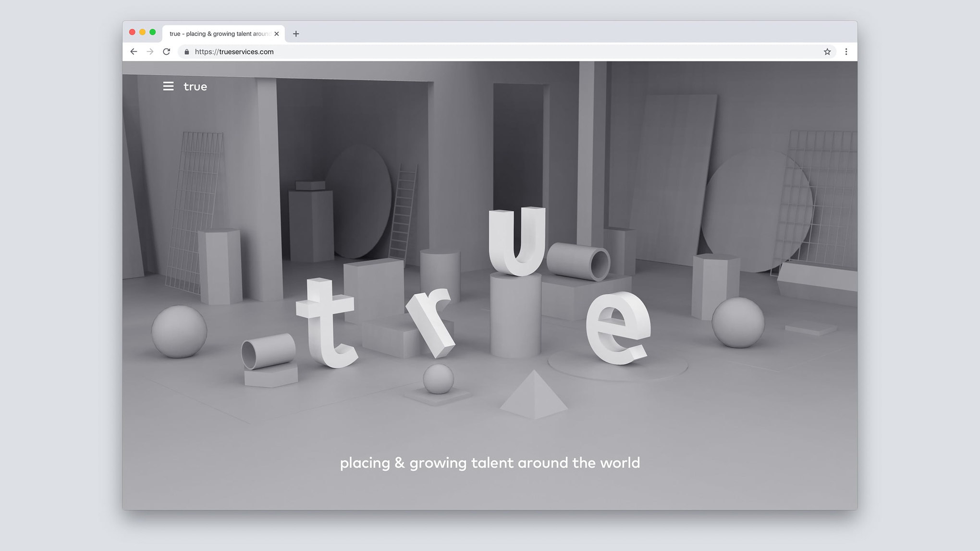Screen dimensions: 980x551
Task: Open the hamburger navigation menu
Action: [168, 86]
